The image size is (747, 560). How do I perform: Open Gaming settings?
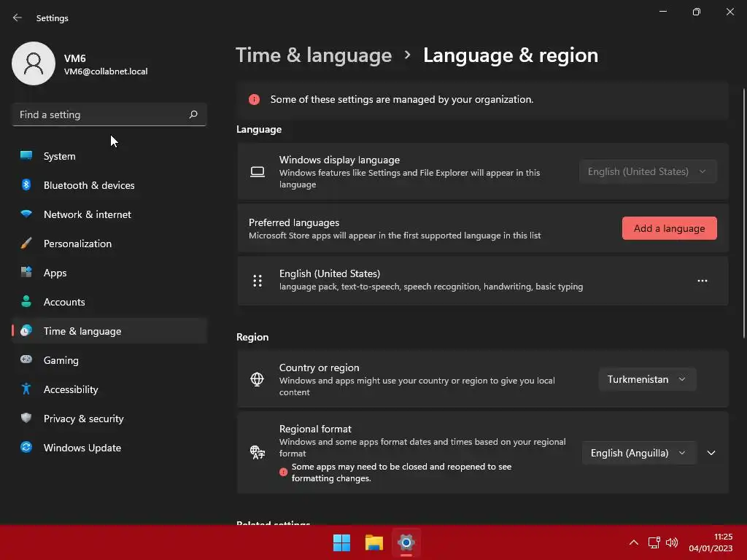click(x=109, y=360)
